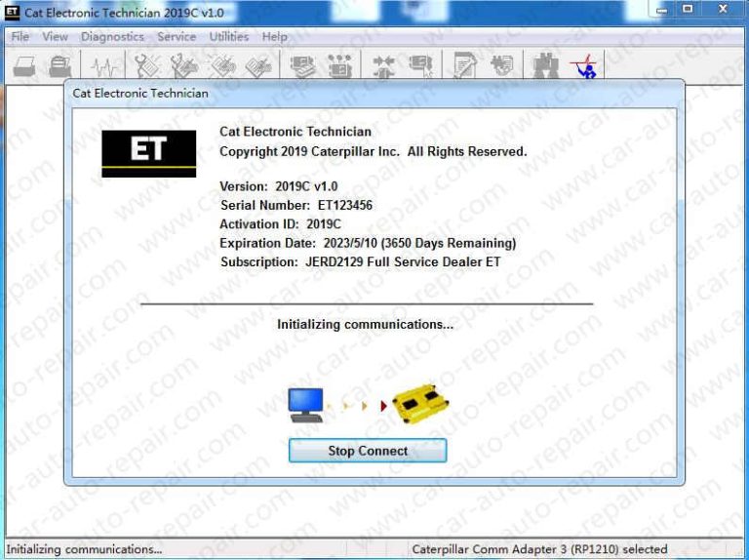Click the Activation ID 2019C line
The width and height of the screenshot is (749, 560).
coord(281,224)
